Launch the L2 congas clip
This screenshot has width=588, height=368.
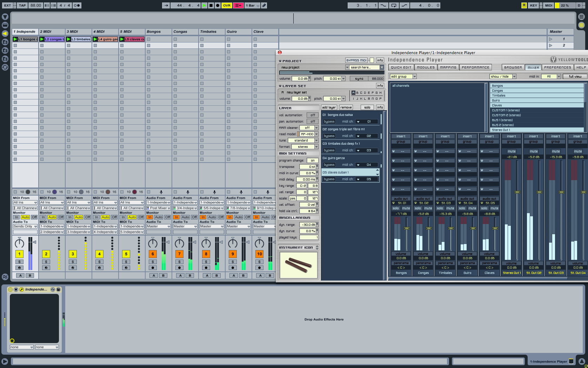42,39
